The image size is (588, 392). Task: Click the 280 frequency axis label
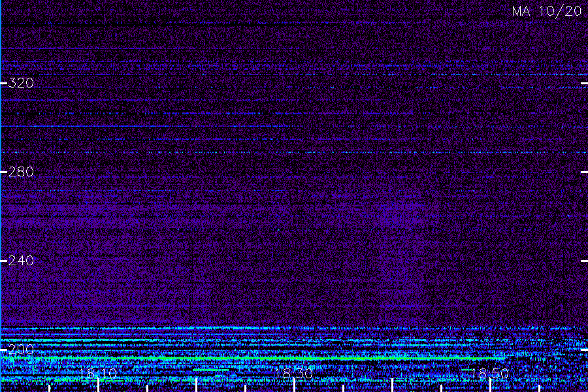pos(21,172)
